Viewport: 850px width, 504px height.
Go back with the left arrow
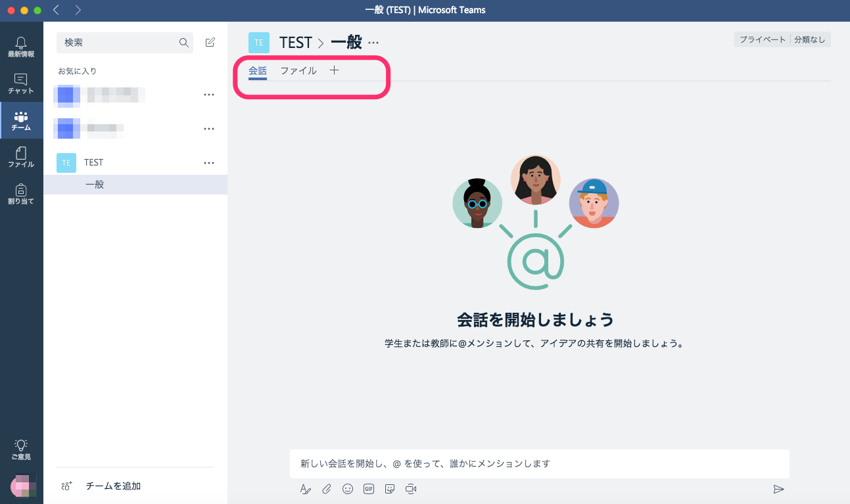56,10
